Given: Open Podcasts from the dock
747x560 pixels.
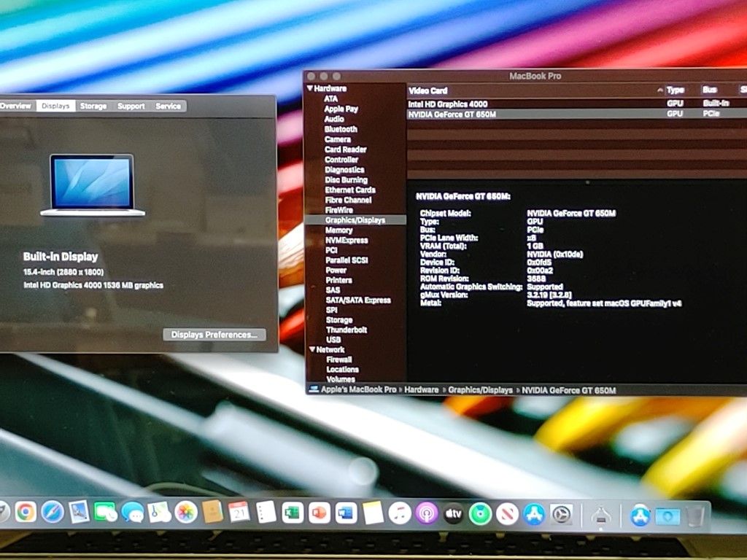Looking at the screenshot, I should [x=426, y=514].
